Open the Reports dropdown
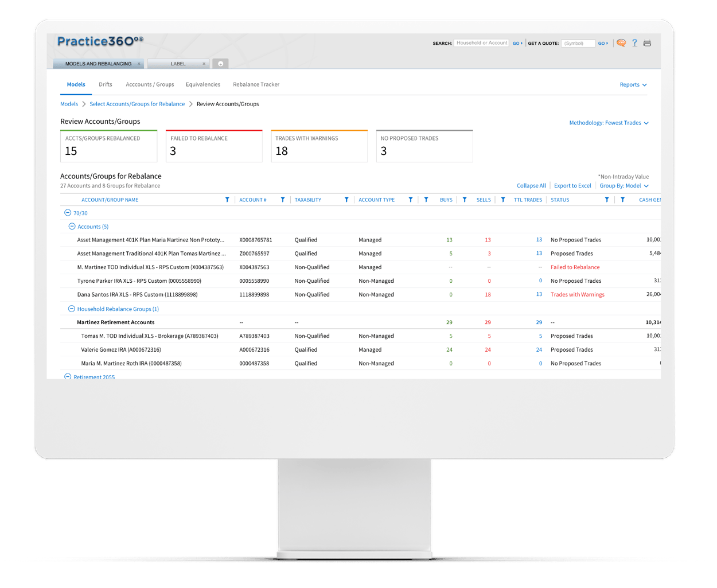The height and width of the screenshot is (588, 717). [633, 85]
